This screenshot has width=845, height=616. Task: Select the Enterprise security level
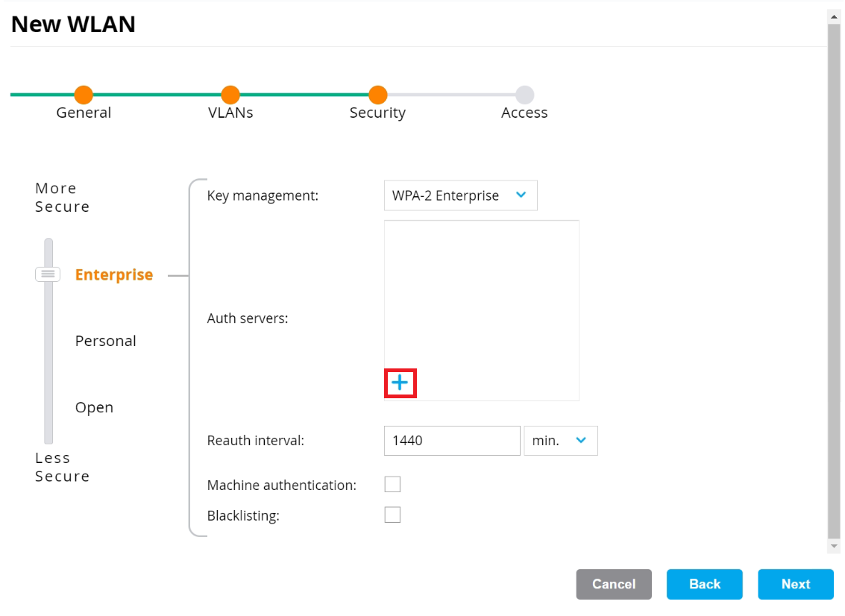click(114, 274)
